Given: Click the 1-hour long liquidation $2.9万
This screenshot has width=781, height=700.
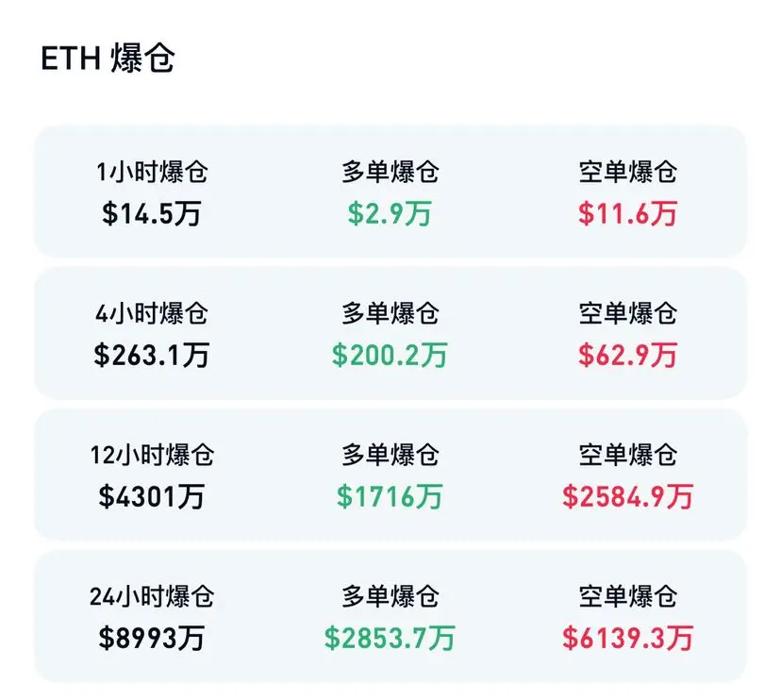Looking at the screenshot, I should (390, 214).
